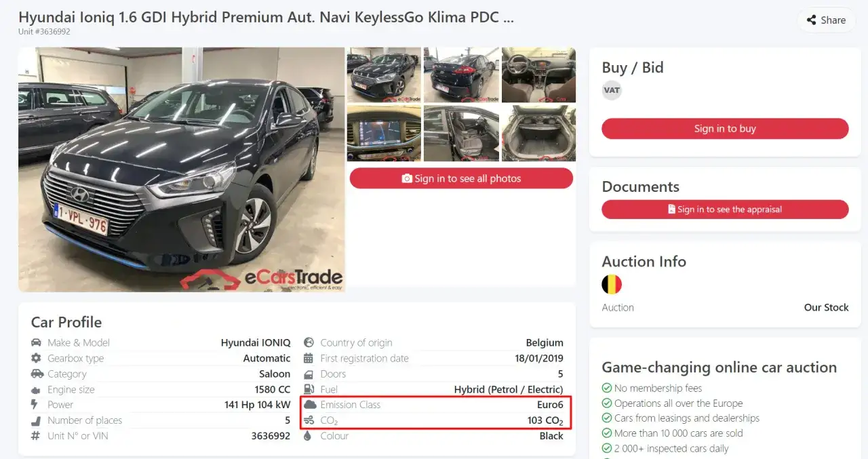Click the First registration date calendar icon
The height and width of the screenshot is (459, 868).
point(309,358)
